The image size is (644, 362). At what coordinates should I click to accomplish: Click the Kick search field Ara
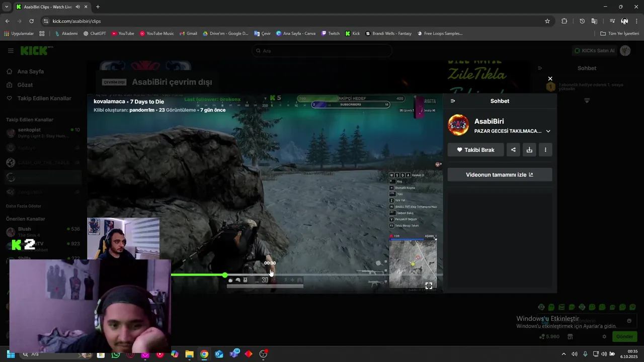point(322,51)
